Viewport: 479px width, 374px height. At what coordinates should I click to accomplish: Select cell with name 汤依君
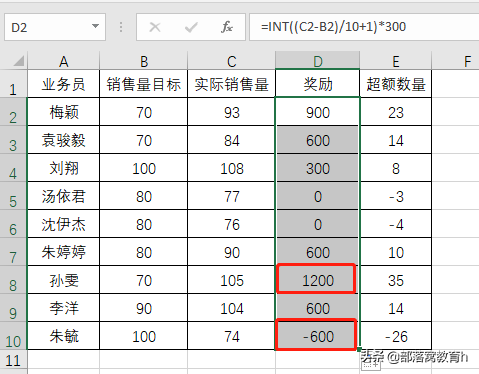point(63,196)
